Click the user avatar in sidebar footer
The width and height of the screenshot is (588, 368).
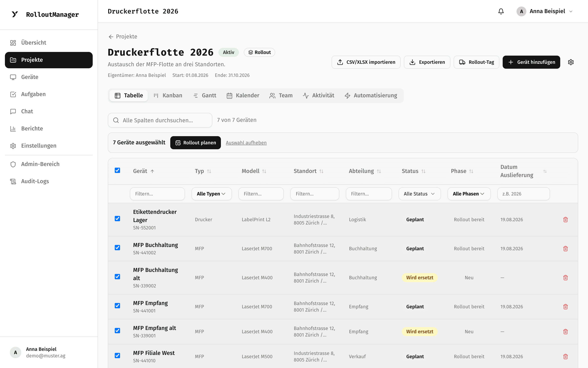[16, 352]
